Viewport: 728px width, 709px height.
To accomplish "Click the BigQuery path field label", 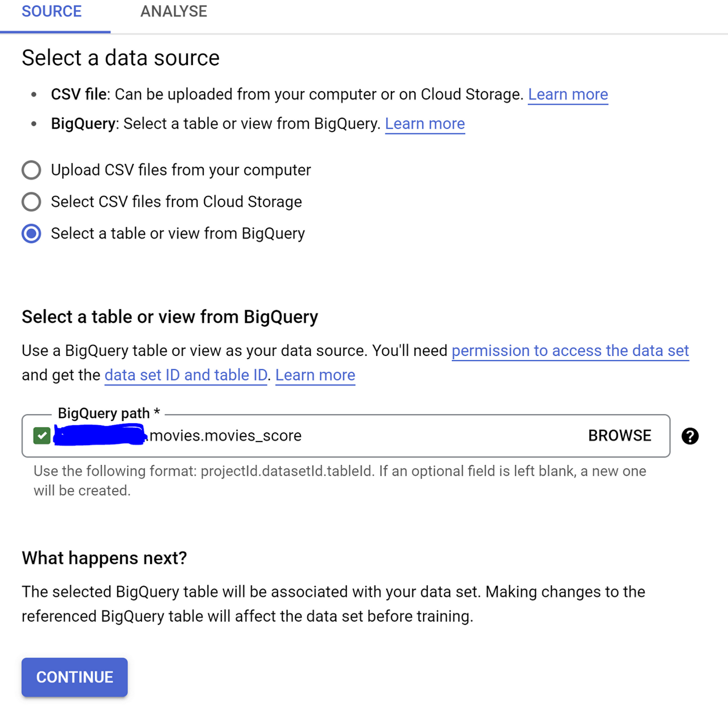I will (107, 413).
